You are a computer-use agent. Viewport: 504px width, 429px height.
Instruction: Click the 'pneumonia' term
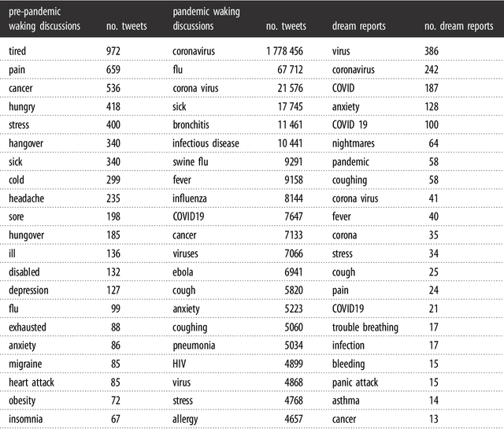tap(195, 346)
